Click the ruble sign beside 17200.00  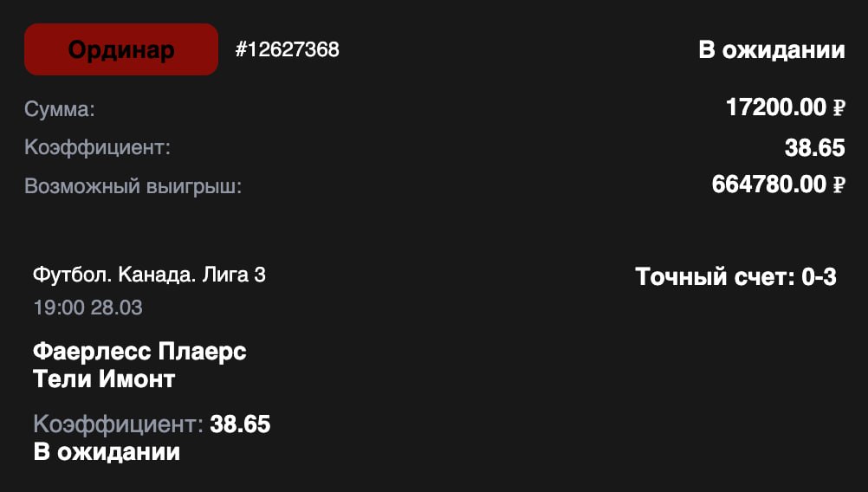(839, 109)
